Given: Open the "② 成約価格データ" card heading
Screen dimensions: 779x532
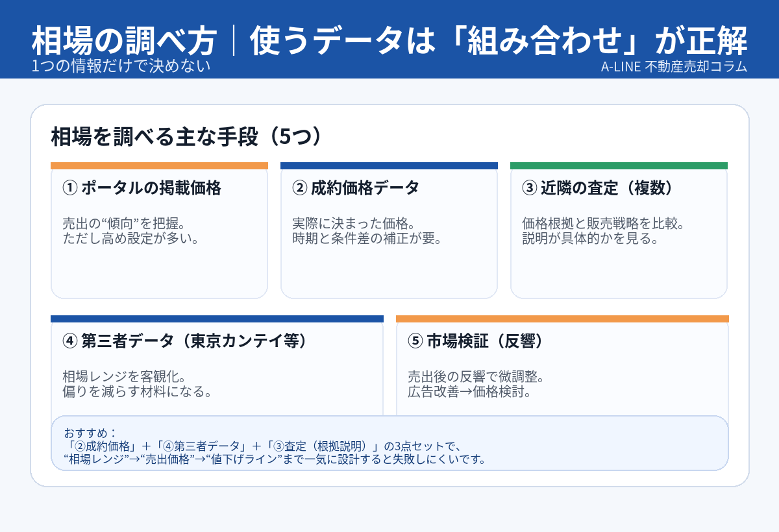Looking at the screenshot, I should 356,188.
